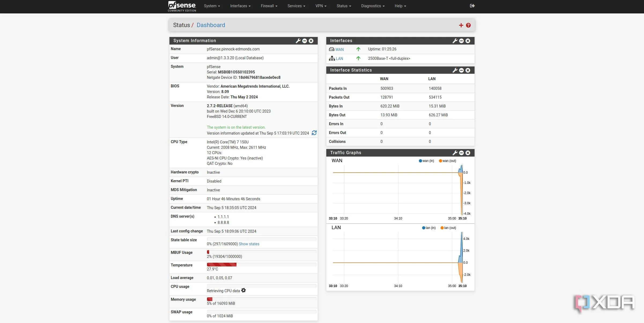Click the LAN column header in statistics
Viewport: 644px width, 323px height.
[432, 79]
